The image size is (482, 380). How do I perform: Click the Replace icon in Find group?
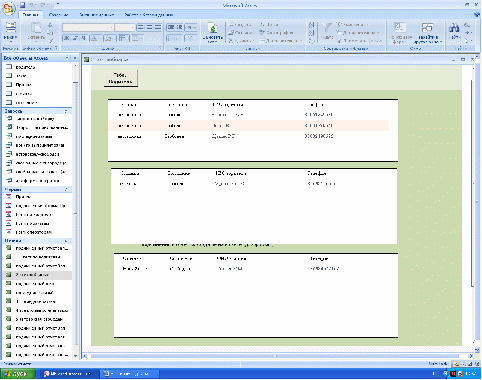pyautogui.click(x=468, y=25)
